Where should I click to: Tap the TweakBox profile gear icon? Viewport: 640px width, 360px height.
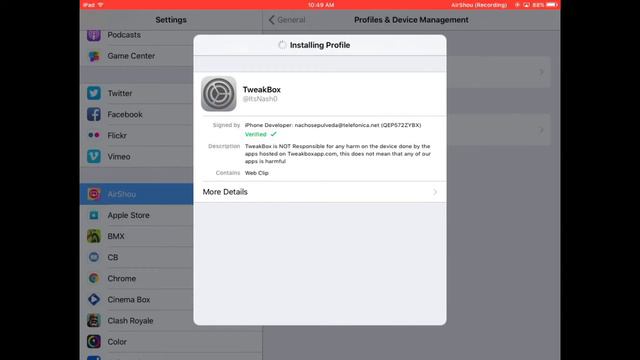tap(219, 93)
